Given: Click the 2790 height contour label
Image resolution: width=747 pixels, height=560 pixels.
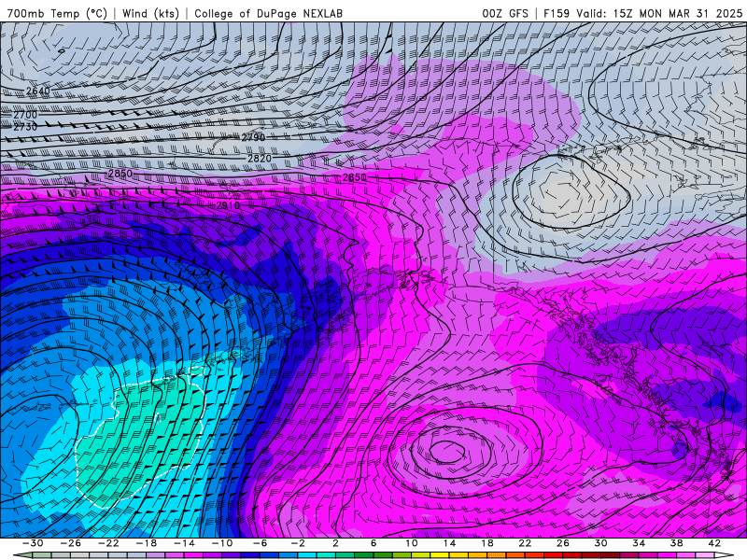Looking at the screenshot, I should coord(253,137).
